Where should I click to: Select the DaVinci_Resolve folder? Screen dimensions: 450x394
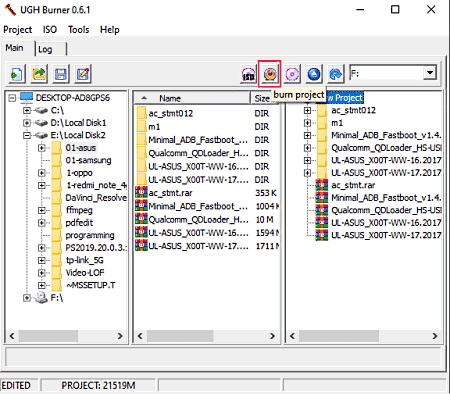(96, 198)
